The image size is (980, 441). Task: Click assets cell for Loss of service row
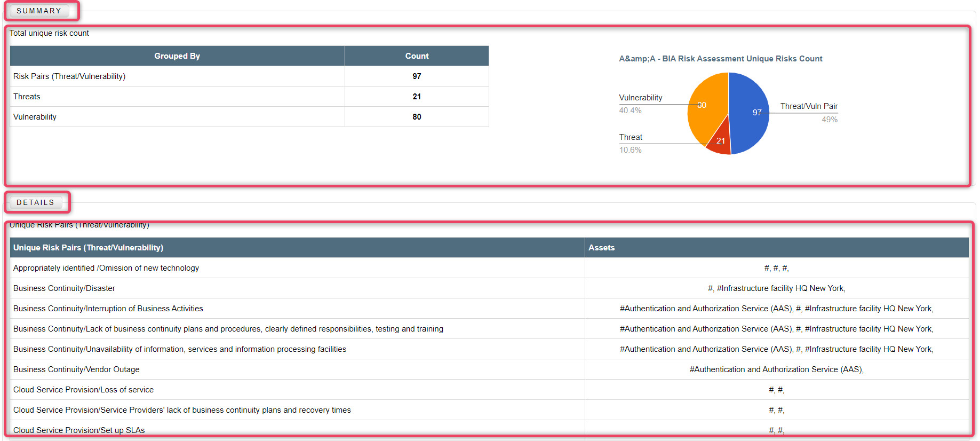point(777,390)
